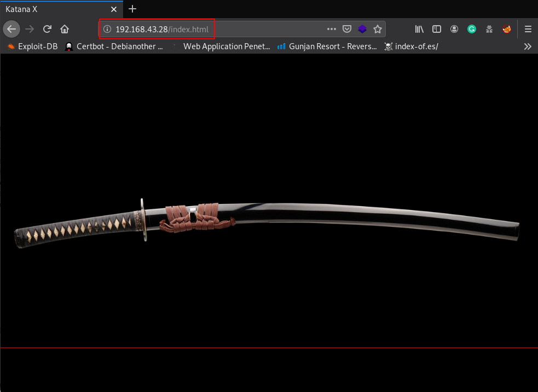This screenshot has height=392, width=538.
Task: Open Web Application Penet... bookmark
Action: click(x=222, y=46)
